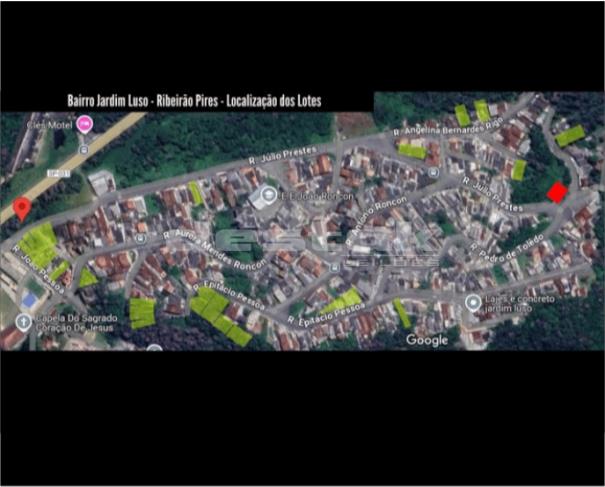Click the Cies Motel text label

coord(49,125)
